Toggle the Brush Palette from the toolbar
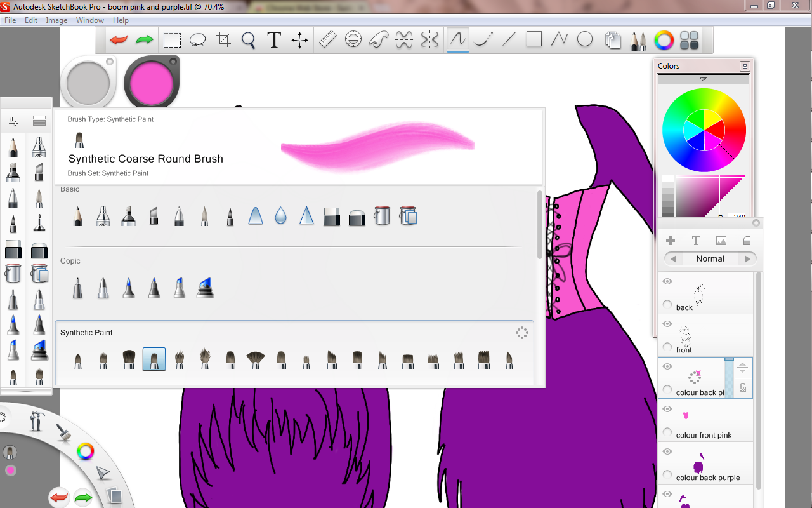This screenshot has width=812, height=508. click(638, 41)
